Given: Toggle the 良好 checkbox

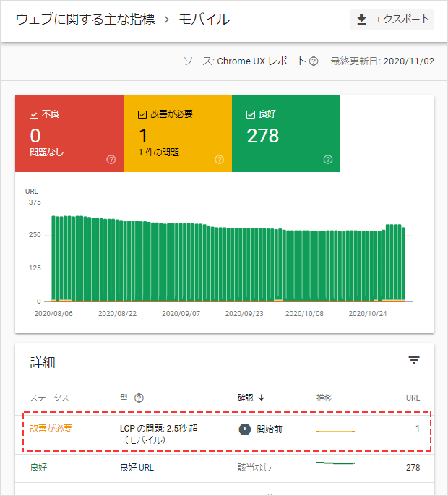Looking at the screenshot, I should [x=251, y=114].
